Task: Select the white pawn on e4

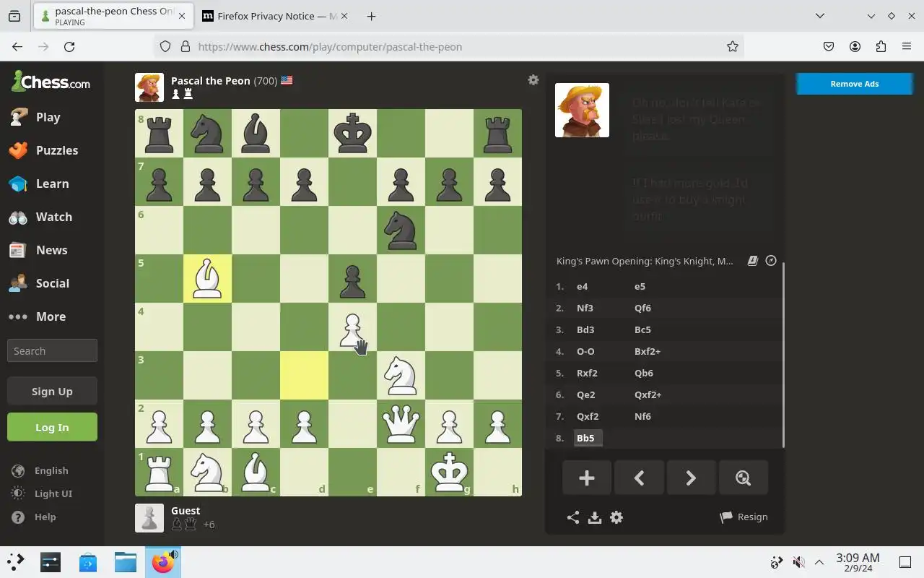Action: point(352,327)
